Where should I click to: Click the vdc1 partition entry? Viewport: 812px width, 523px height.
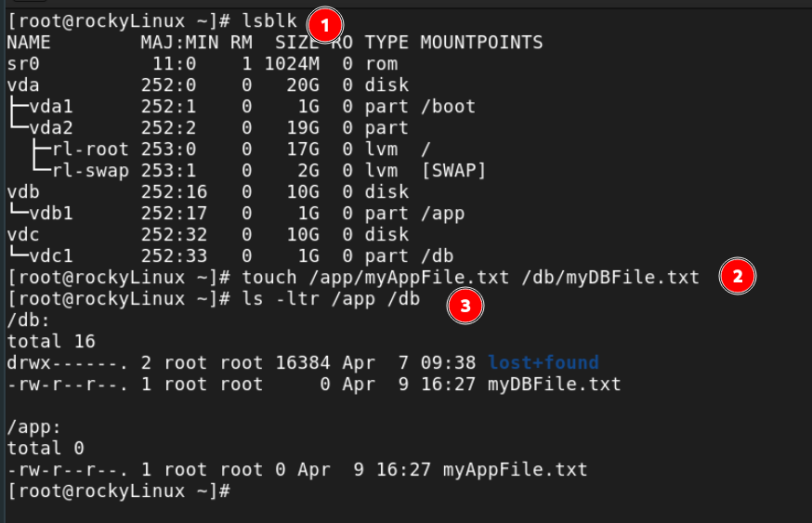click(x=46, y=255)
